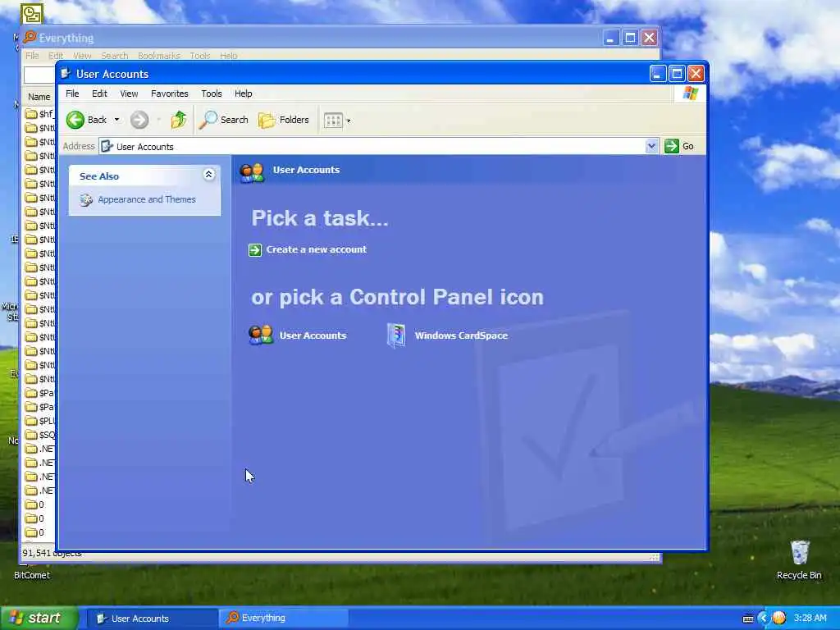
Task: Select the $SQ folder in Everything list
Action: point(40,435)
